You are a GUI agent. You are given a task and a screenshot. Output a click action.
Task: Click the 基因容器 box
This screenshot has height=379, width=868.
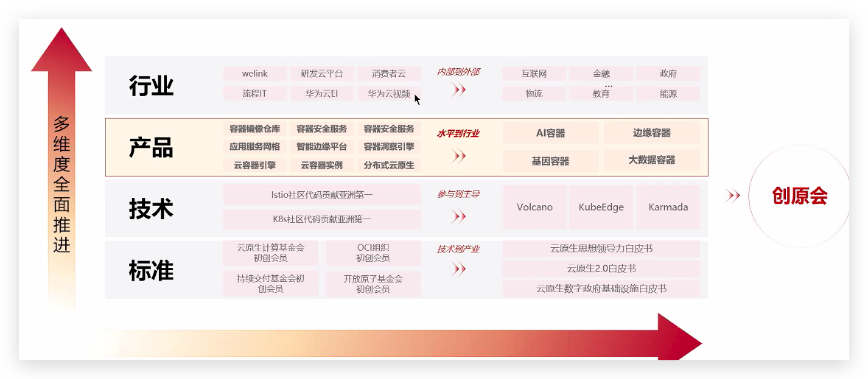551,161
